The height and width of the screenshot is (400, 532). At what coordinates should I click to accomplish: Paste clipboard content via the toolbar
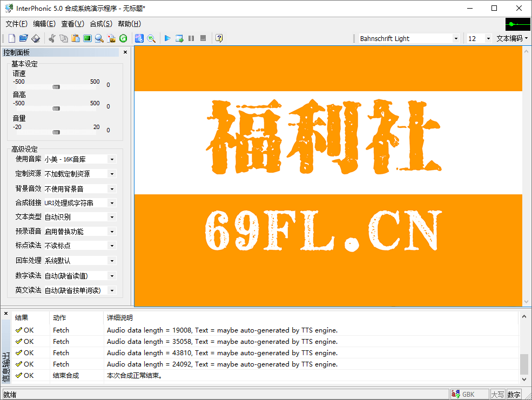tap(75, 38)
